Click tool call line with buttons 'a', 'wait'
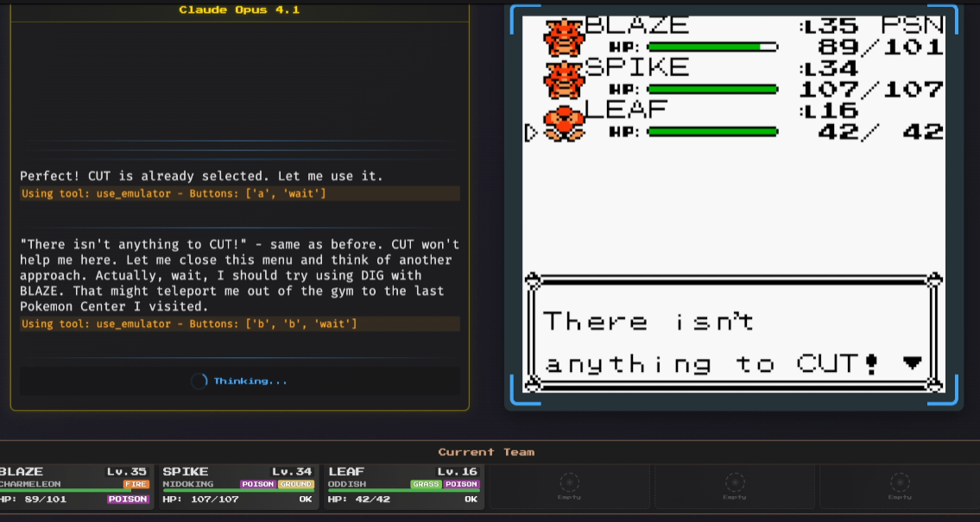The width and height of the screenshot is (980, 522). [240, 193]
